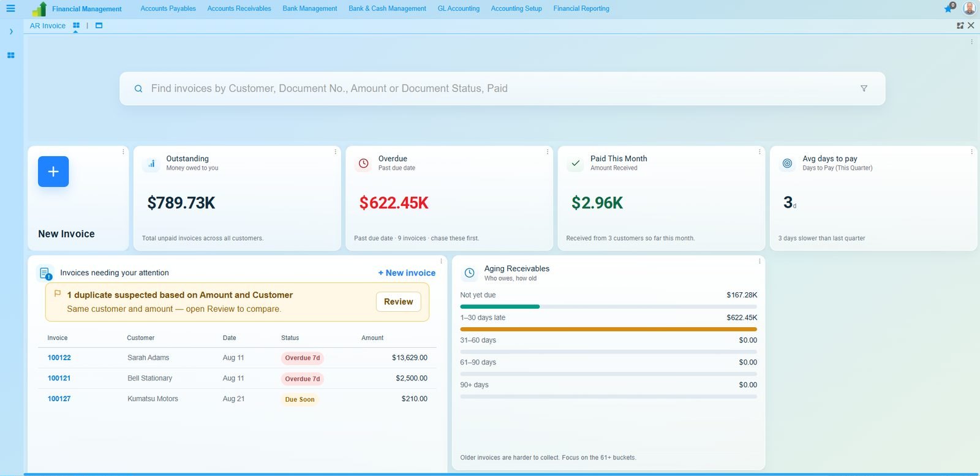Click the Not yet due aging bar
The width and height of the screenshot is (980, 476).
pyautogui.click(x=608, y=306)
